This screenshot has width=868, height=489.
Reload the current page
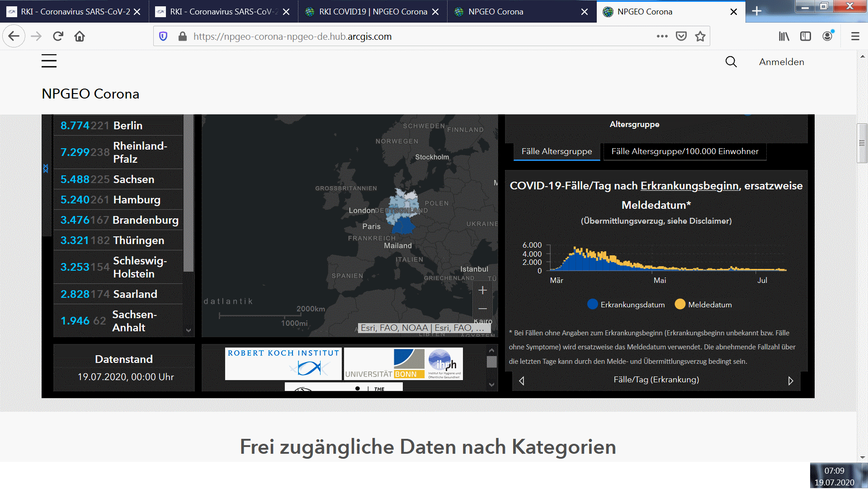(58, 37)
